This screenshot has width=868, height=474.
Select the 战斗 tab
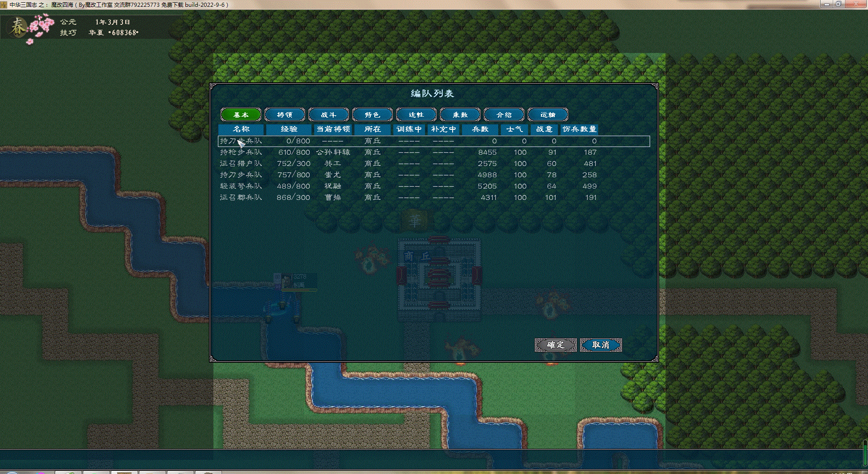(329, 115)
